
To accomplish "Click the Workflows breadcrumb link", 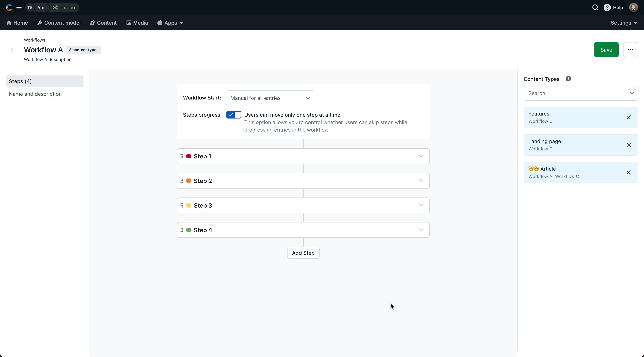I will 34,40.
